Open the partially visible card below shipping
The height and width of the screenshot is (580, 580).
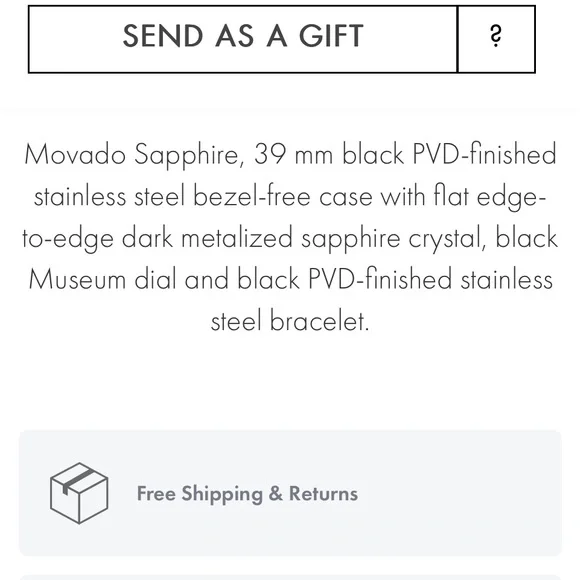[290, 577]
